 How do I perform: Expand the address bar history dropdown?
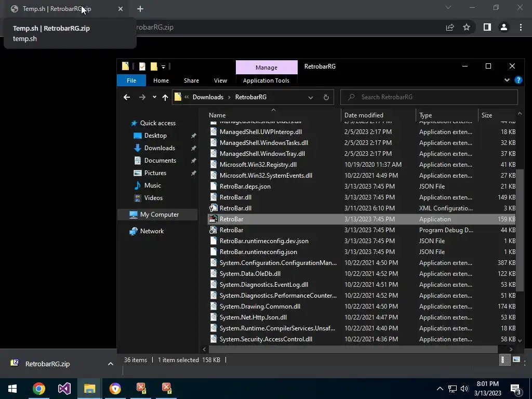[311, 97]
